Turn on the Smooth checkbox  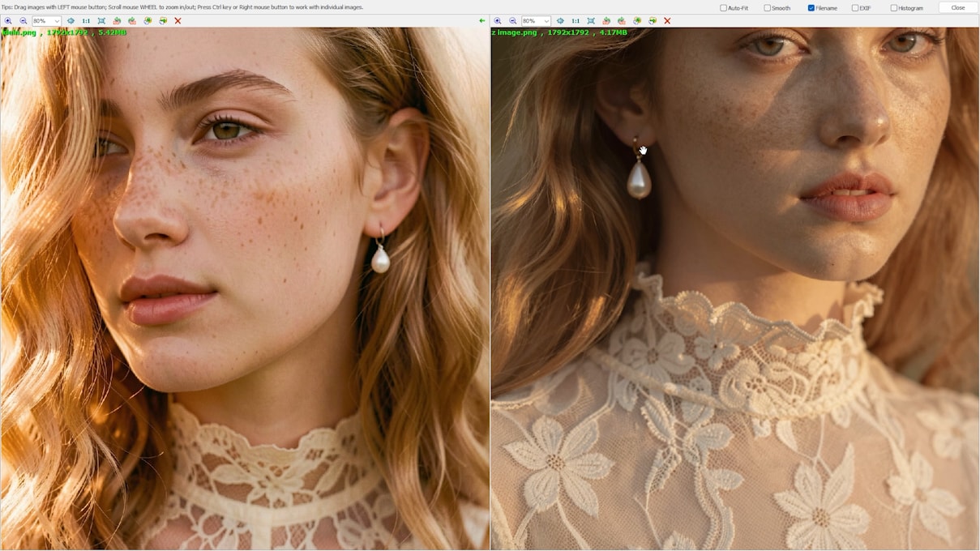tap(768, 8)
